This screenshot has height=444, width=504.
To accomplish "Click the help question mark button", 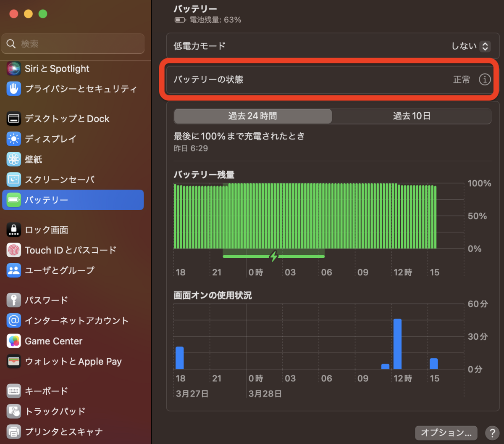I will tap(492, 433).
